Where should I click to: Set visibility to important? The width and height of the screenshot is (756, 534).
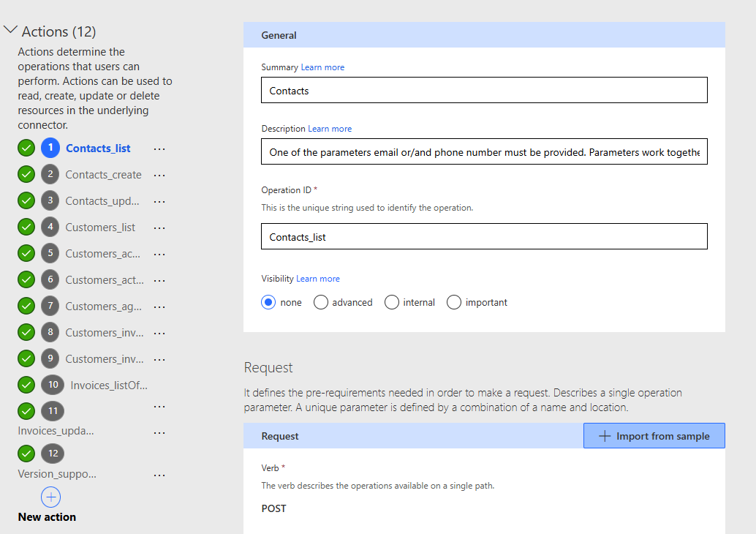click(454, 302)
